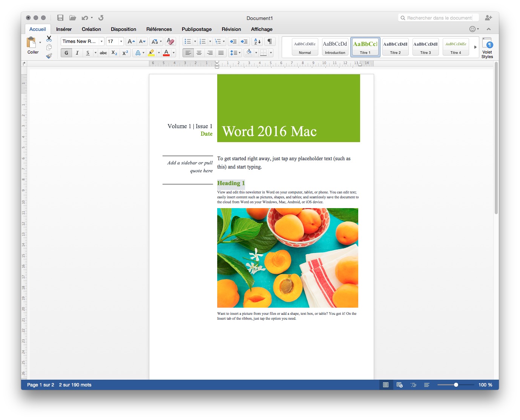Screen dimensions: 520x420
Task: Open the Disposition tab
Action: pos(123,29)
